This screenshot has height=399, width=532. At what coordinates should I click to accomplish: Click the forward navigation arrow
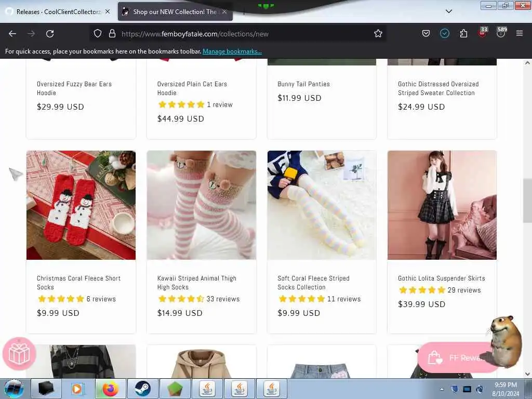(31, 34)
